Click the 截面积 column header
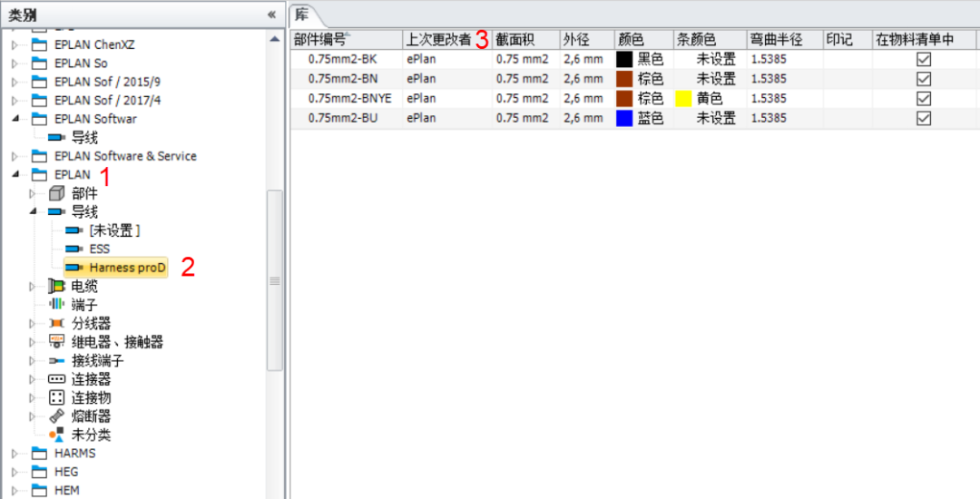The width and height of the screenshot is (980, 499). [x=514, y=39]
